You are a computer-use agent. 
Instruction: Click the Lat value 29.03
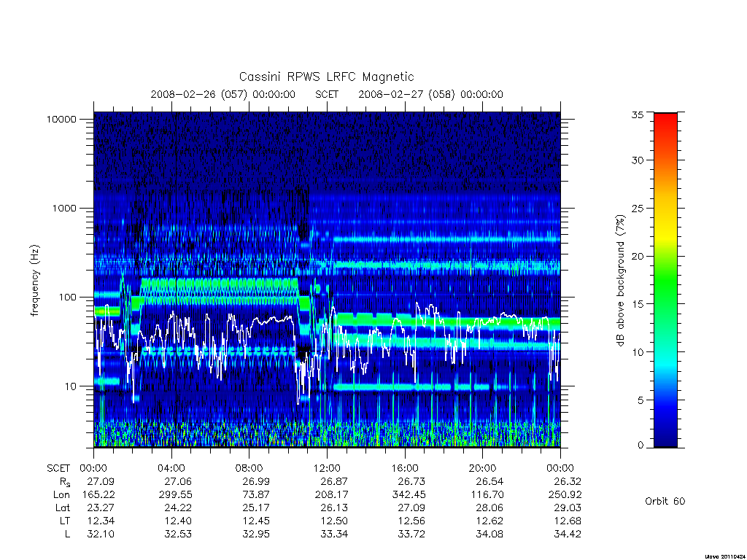pyautogui.click(x=568, y=507)
